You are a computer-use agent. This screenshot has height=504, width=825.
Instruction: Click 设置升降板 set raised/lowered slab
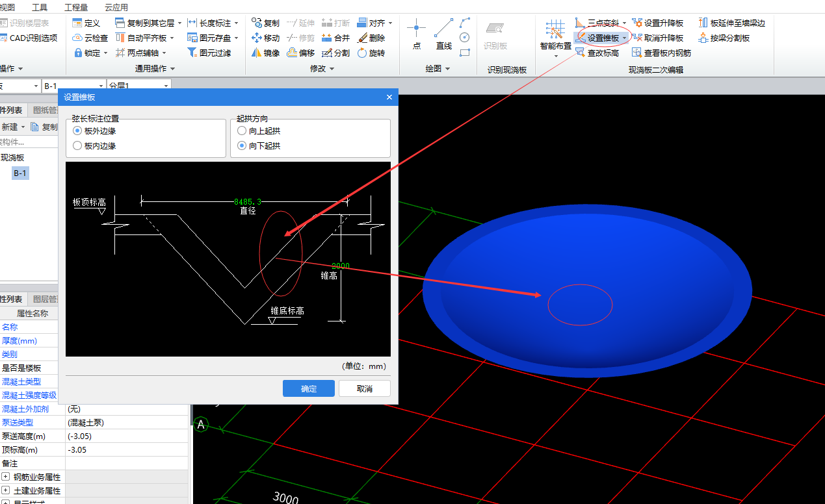pyautogui.click(x=658, y=23)
